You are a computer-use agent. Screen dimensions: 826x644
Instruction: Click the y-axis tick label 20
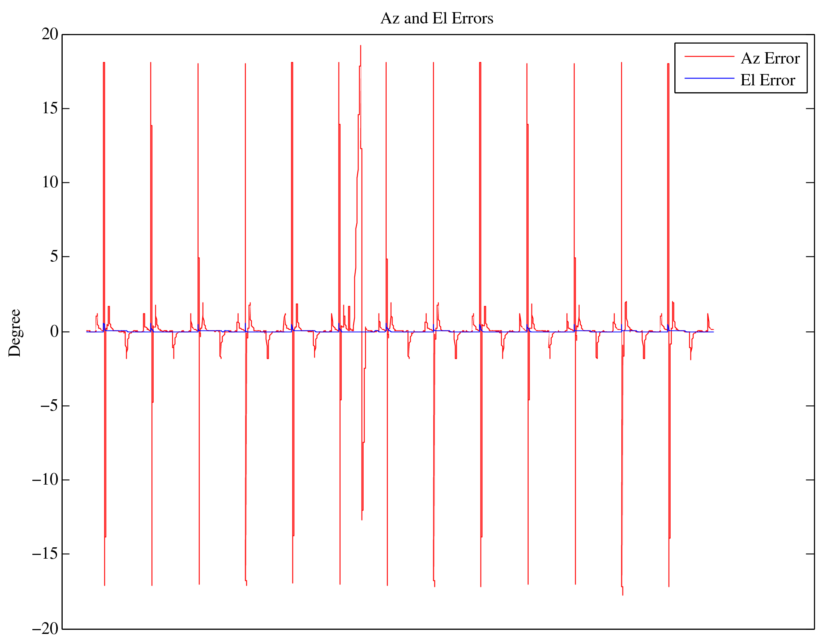(x=50, y=34)
